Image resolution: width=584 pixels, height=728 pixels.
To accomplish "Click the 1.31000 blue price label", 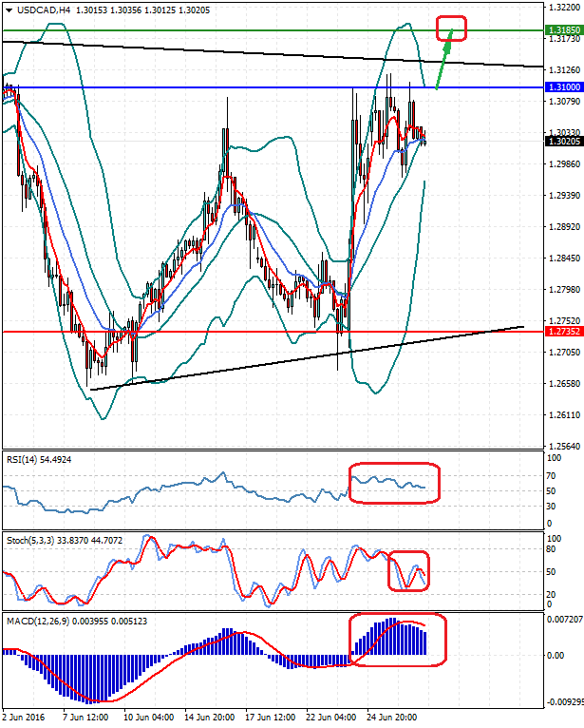I will 561,86.
